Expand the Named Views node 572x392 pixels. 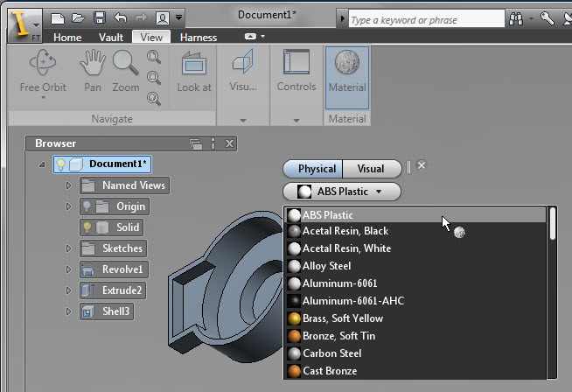[68, 185]
